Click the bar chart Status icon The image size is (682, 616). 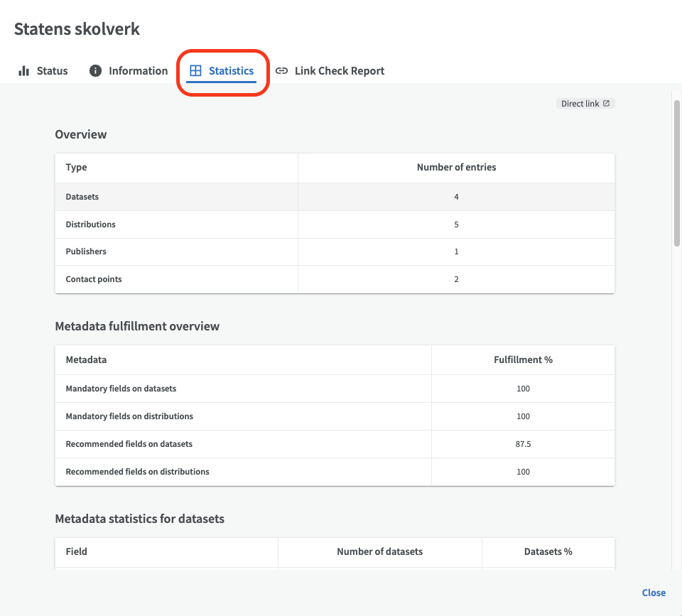tap(24, 71)
